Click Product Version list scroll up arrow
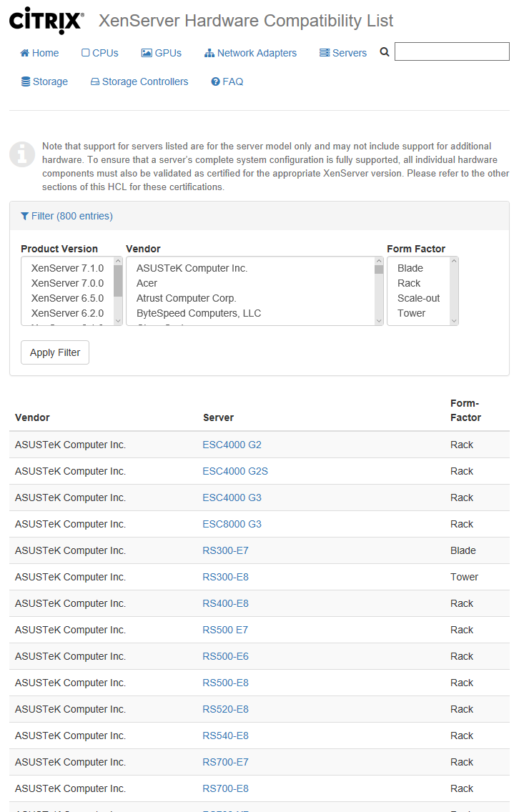Viewport: 529px width, 812px height. coord(118,261)
